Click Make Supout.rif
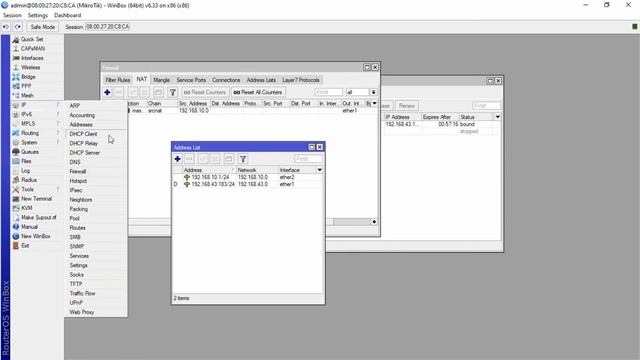This screenshot has width=640, height=360. [x=39, y=218]
